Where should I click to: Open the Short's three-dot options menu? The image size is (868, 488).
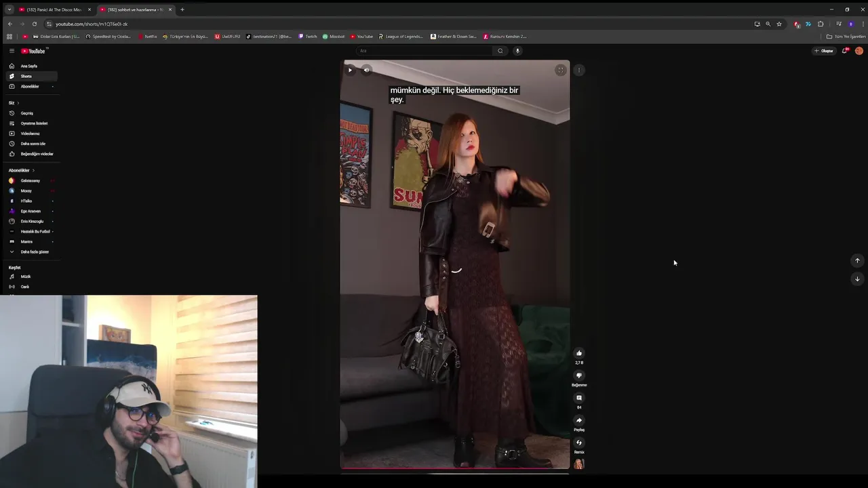[578, 70]
